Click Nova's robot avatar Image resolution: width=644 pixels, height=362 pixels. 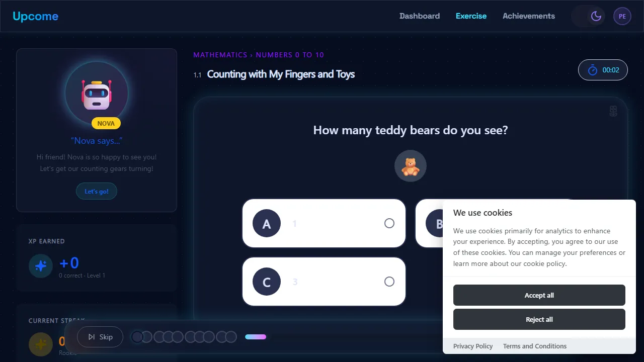(97, 93)
